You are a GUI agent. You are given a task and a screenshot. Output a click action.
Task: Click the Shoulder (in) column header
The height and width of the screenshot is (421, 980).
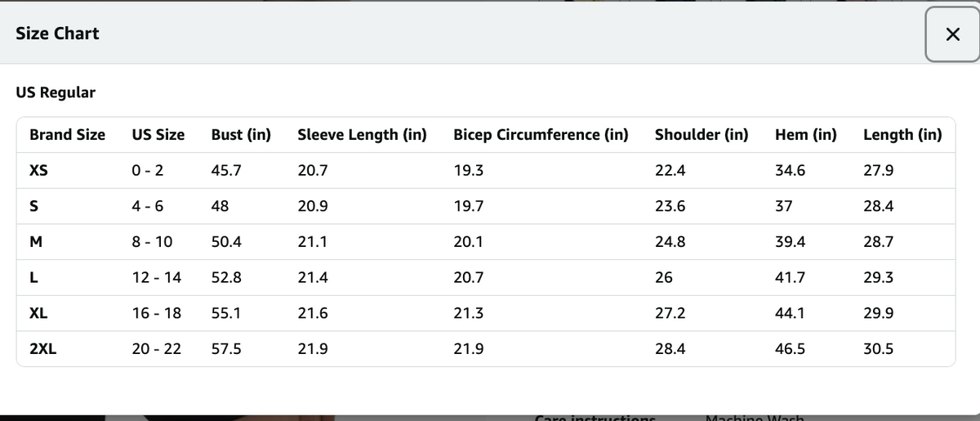702,135
